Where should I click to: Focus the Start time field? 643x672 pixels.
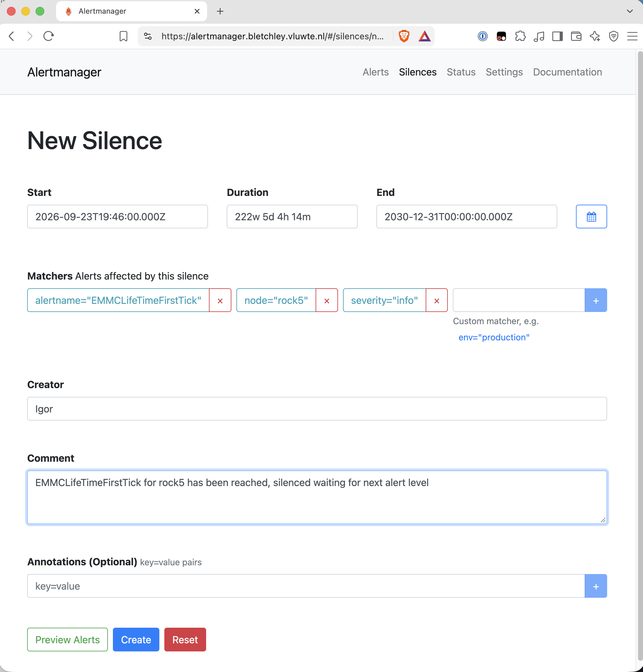click(118, 216)
